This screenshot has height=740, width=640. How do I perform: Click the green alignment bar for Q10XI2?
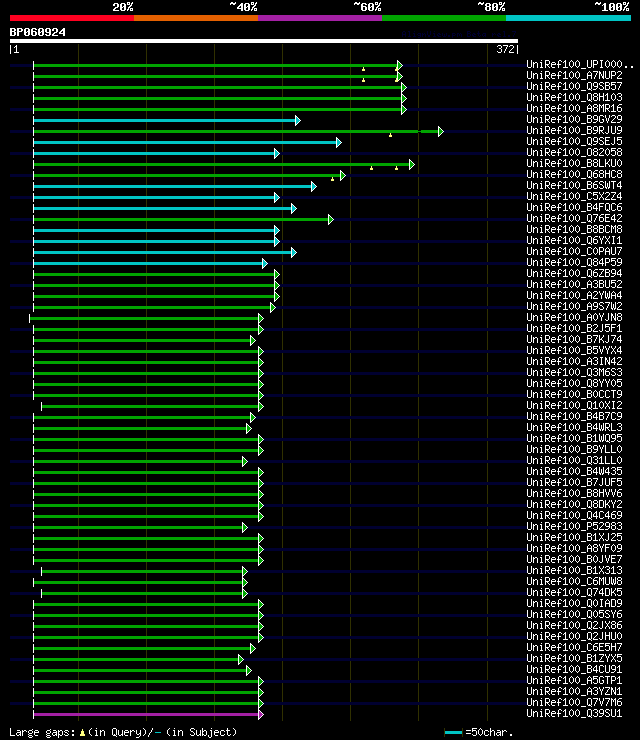pos(150,406)
